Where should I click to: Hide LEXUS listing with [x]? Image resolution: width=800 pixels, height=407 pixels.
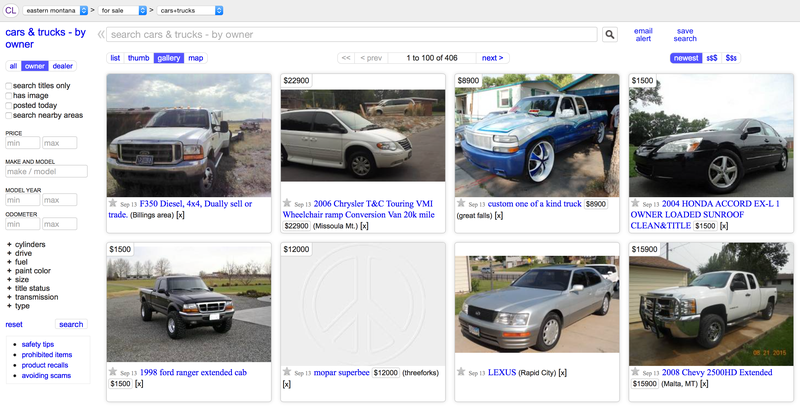pyautogui.click(x=562, y=373)
